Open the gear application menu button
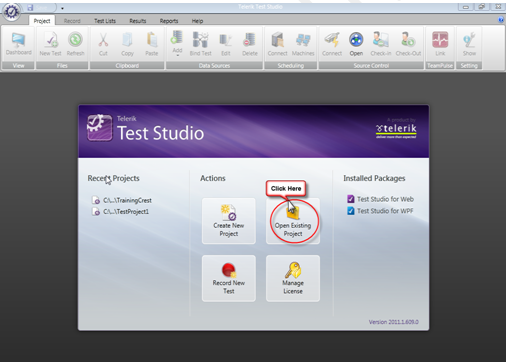The image size is (506, 362). [x=12, y=12]
